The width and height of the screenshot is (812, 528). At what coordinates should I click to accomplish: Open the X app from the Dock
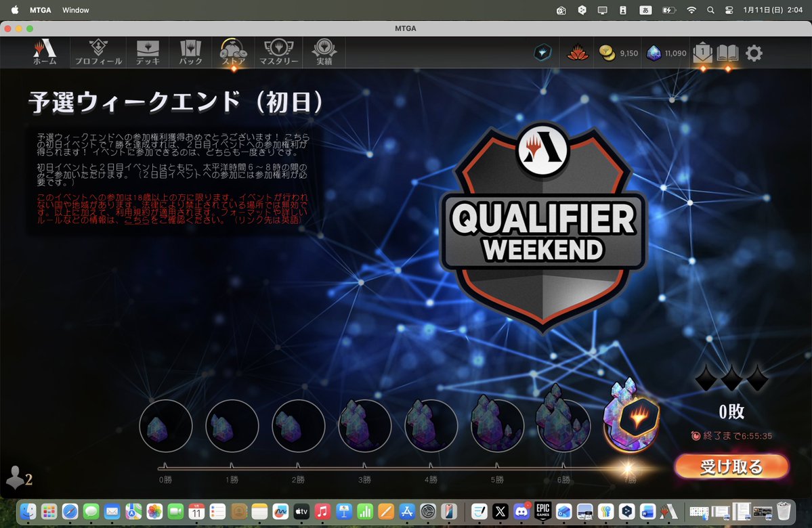(x=500, y=512)
